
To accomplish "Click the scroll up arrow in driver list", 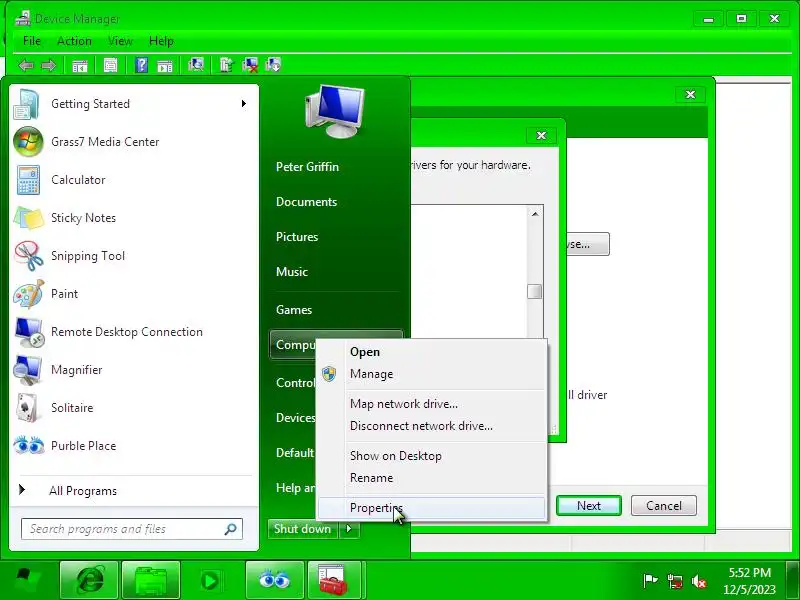I will (535, 214).
